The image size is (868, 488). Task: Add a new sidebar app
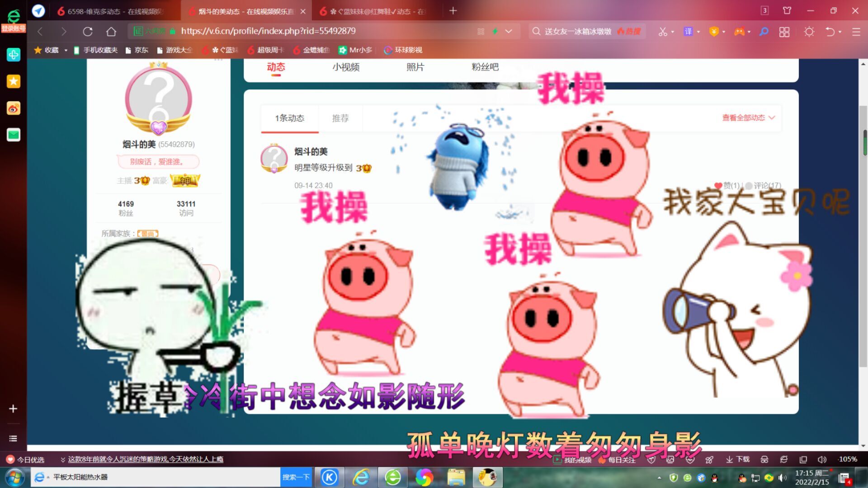tap(13, 408)
